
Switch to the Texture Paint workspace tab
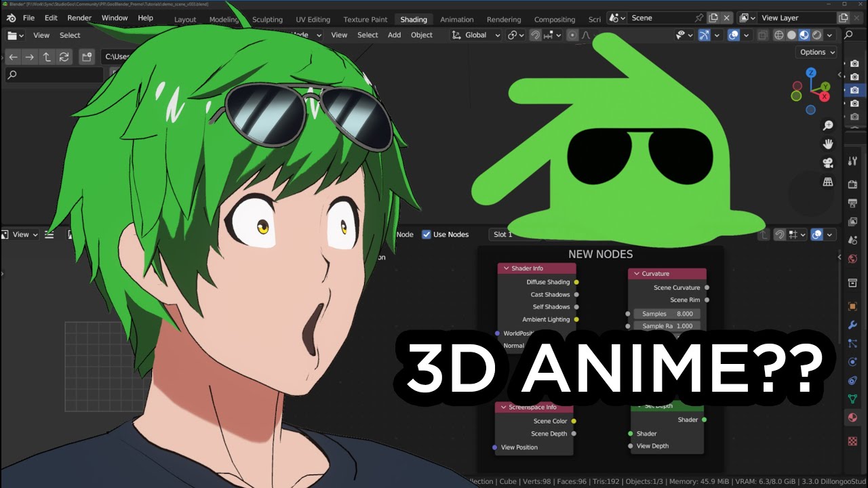pos(366,20)
